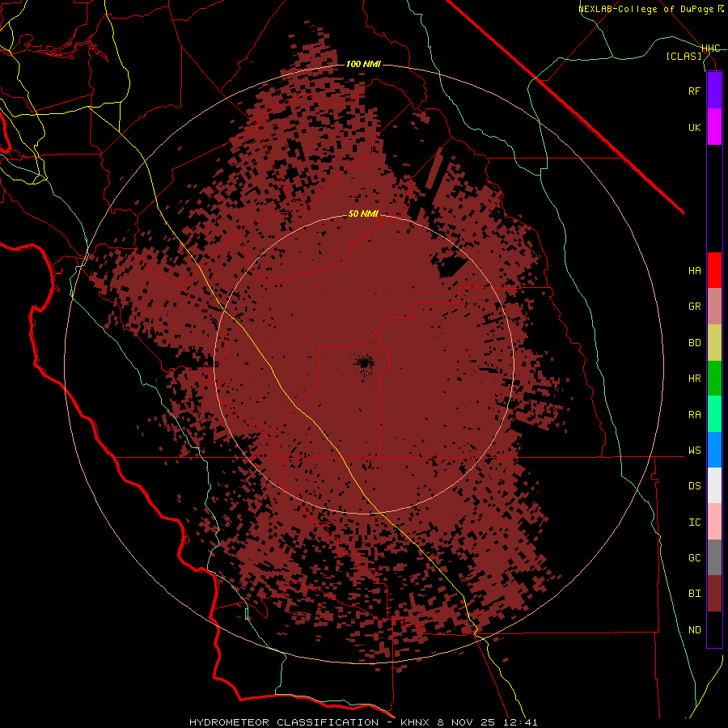
Task: Click the radar site center point
Action: point(364,362)
